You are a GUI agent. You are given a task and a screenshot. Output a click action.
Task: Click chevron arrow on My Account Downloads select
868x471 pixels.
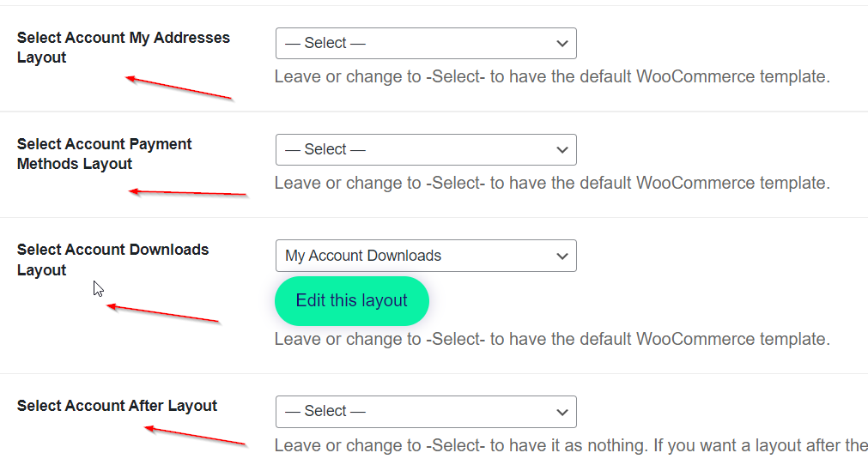tap(562, 256)
